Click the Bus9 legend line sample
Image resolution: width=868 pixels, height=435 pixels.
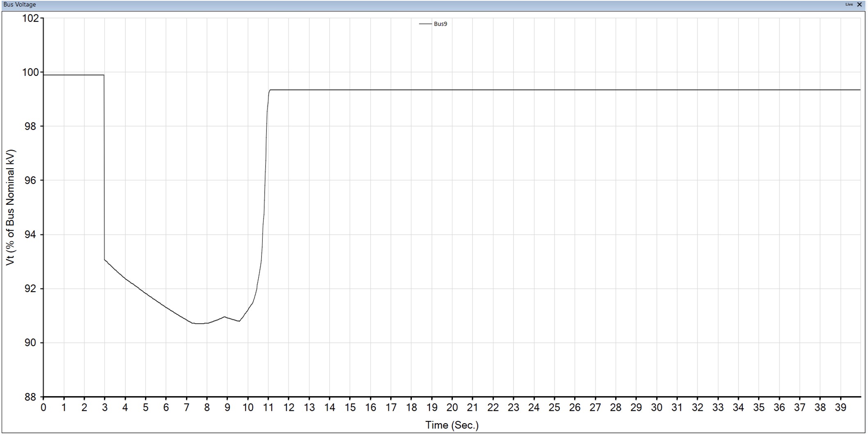point(425,24)
